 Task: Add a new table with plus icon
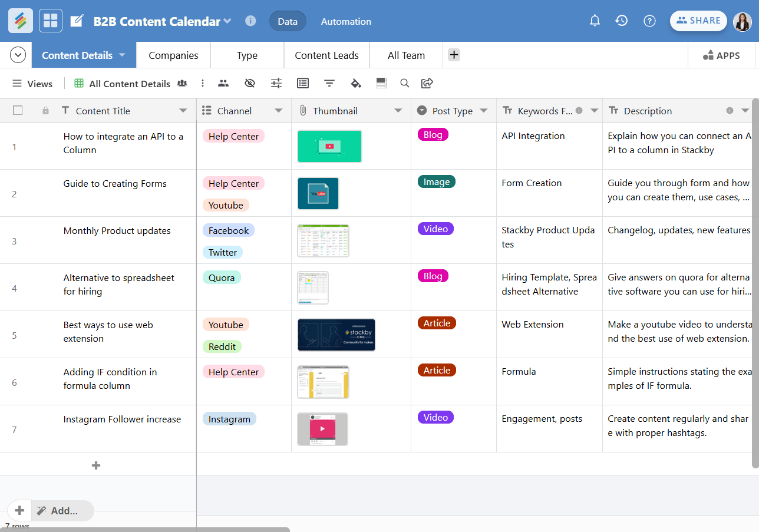454,55
